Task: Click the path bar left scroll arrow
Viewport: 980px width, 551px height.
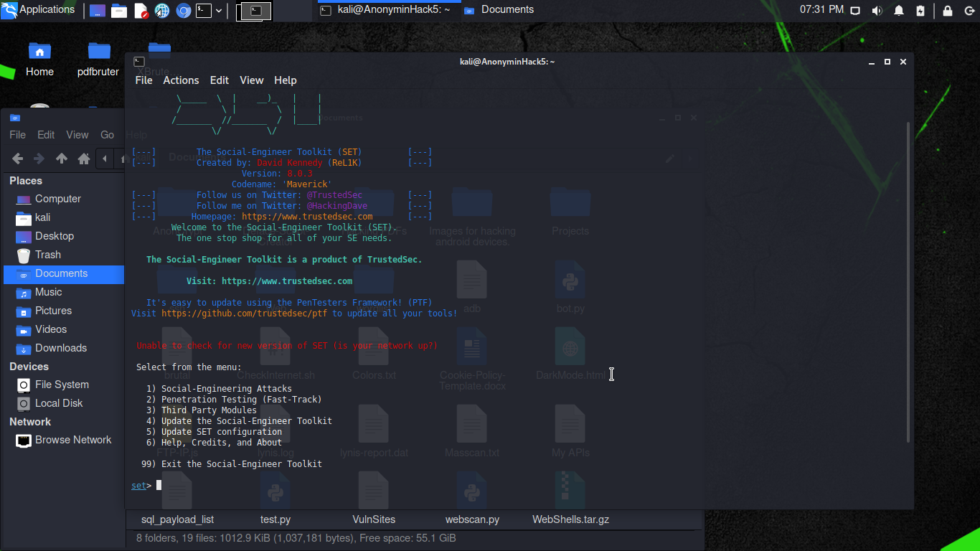Action: [x=105, y=159]
